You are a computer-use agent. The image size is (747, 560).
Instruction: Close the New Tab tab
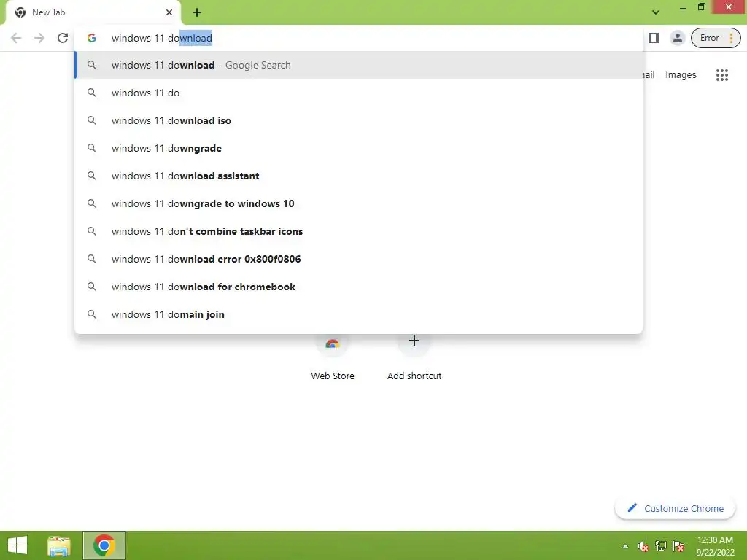point(169,12)
